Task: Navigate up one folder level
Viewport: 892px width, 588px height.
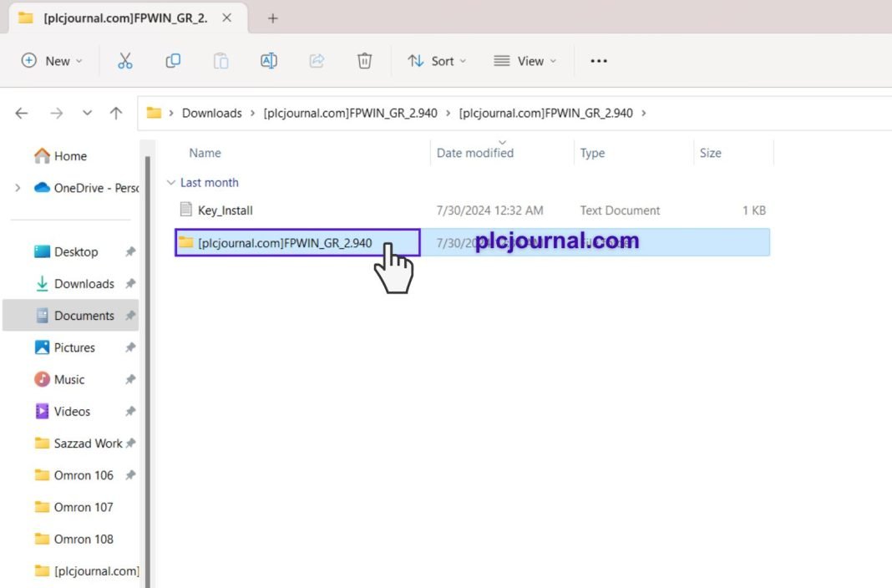Action: [x=115, y=113]
